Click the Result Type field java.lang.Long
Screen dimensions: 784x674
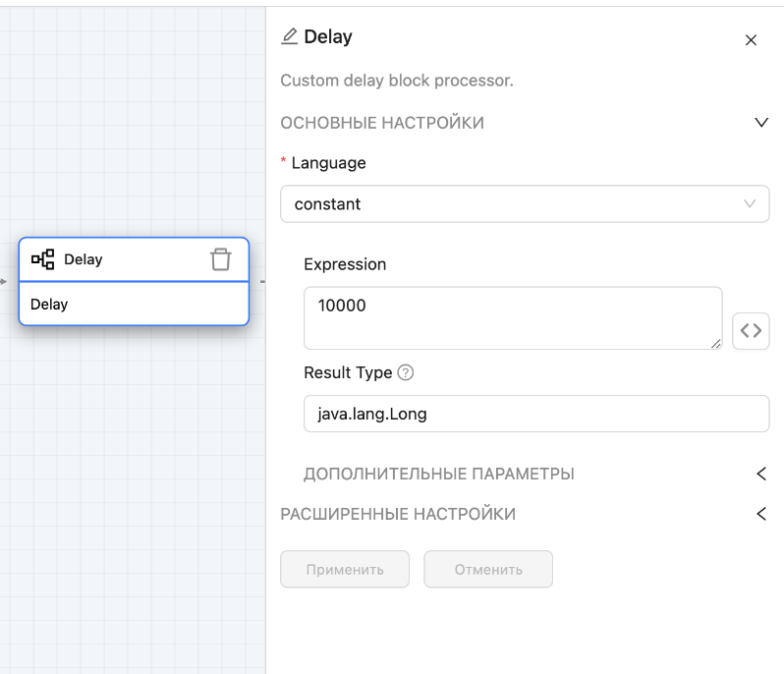coord(535,414)
